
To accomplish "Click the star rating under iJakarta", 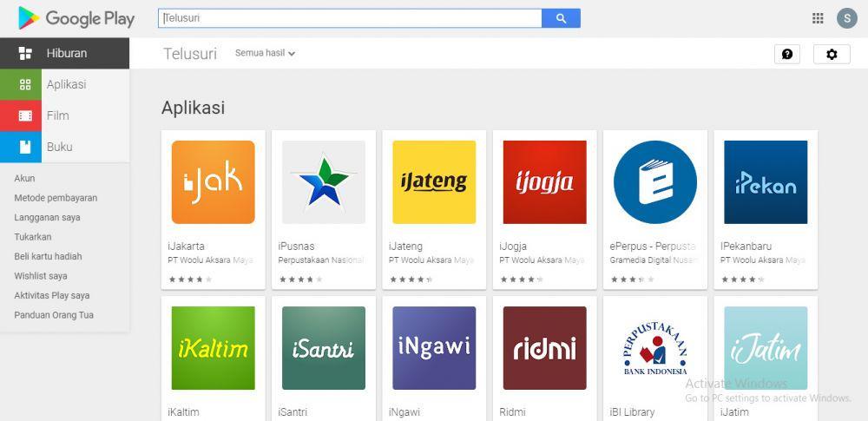I will pos(190,280).
